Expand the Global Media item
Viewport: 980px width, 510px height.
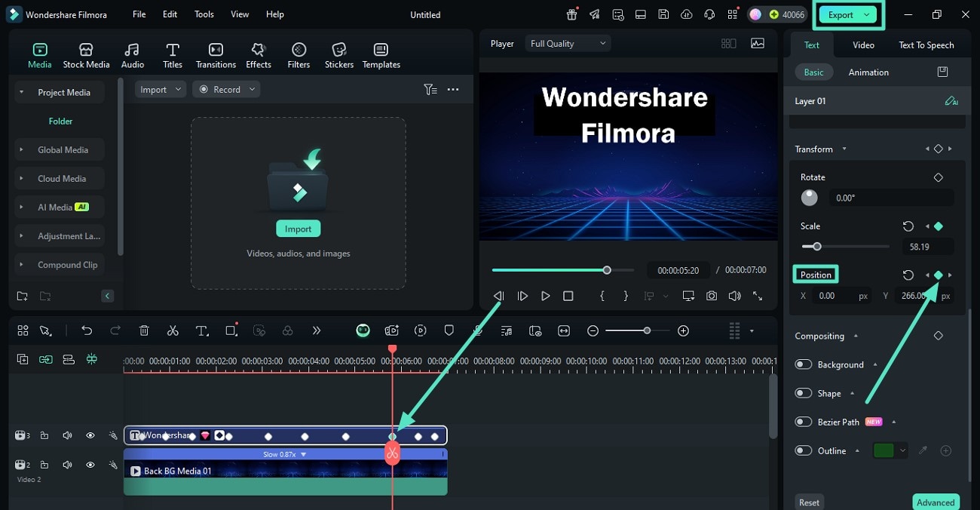point(21,150)
